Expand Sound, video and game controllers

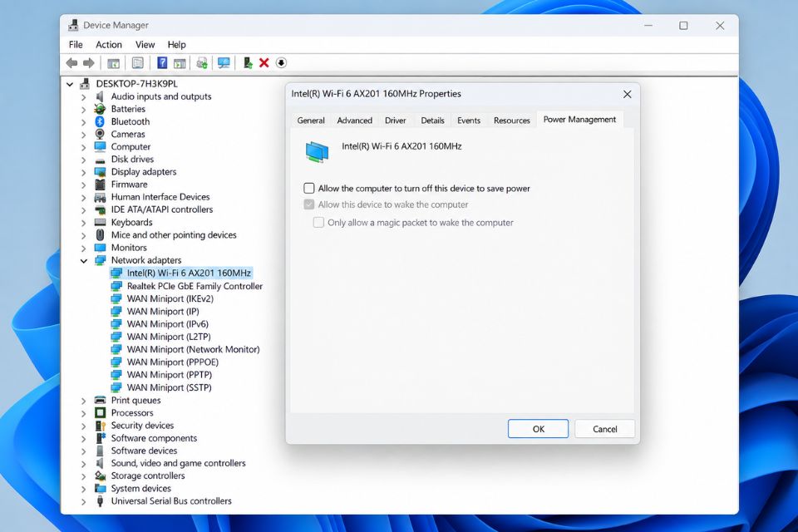[x=83, y=464]
